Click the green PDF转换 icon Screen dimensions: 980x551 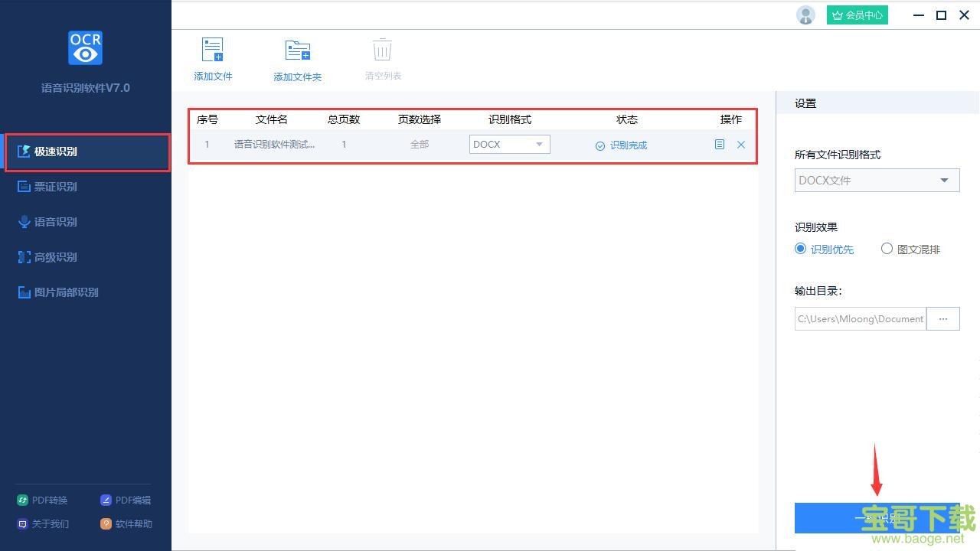(22, 500)
